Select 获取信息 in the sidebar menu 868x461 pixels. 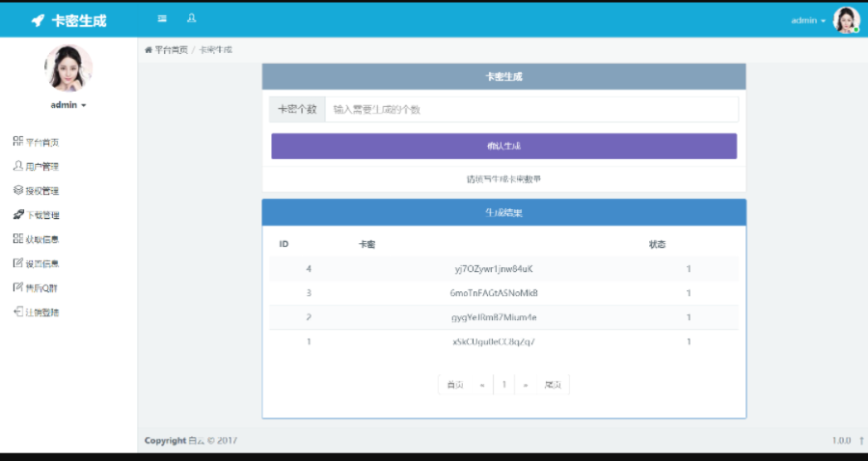[x=41, y=240]
